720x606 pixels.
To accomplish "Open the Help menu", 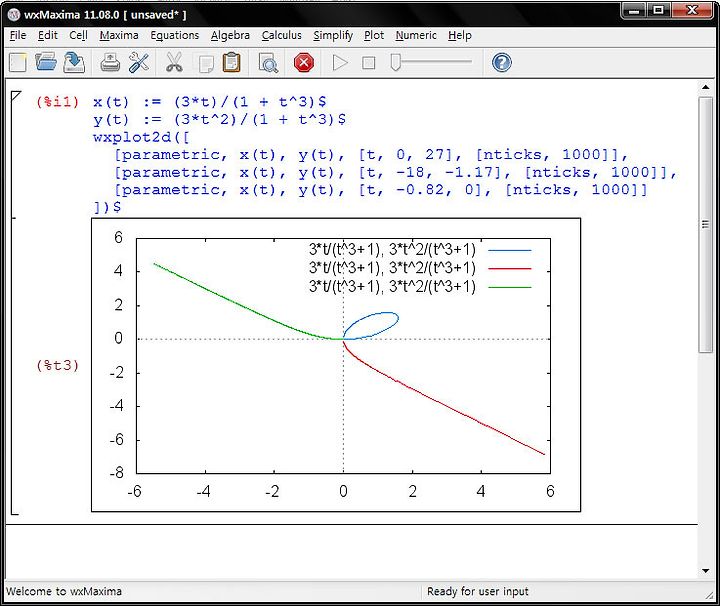I will coord(460,35).
